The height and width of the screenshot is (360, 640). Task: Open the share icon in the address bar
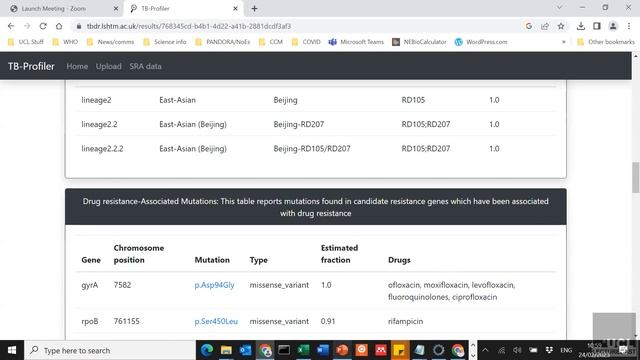(545, 26)
